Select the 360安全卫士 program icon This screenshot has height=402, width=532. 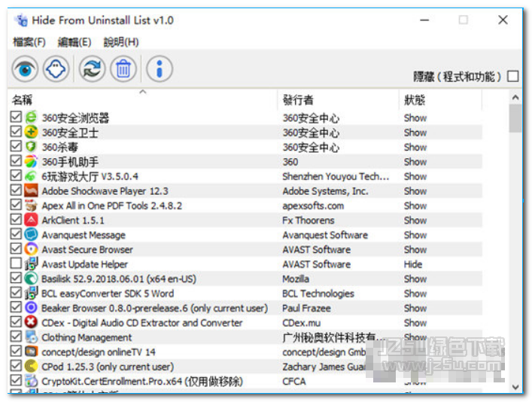tap(31, 132)
